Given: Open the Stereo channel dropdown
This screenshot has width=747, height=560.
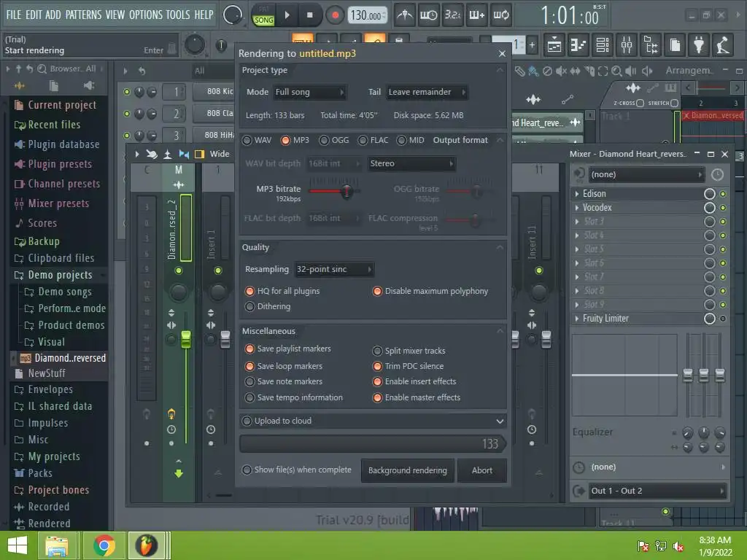Looking at the screenshot, I should tap(411, 163).
